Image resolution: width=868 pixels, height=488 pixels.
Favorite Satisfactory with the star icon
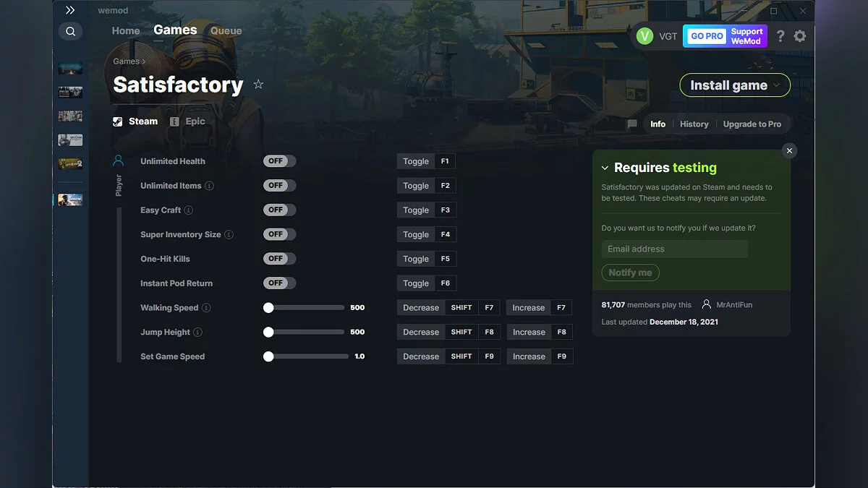(258, 85)
